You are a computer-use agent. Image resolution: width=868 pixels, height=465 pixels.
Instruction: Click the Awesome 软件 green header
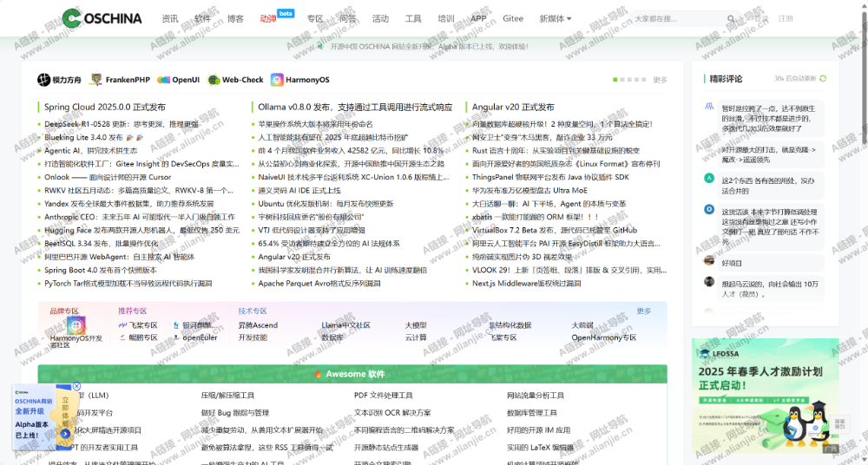click(x=352, y=374)
